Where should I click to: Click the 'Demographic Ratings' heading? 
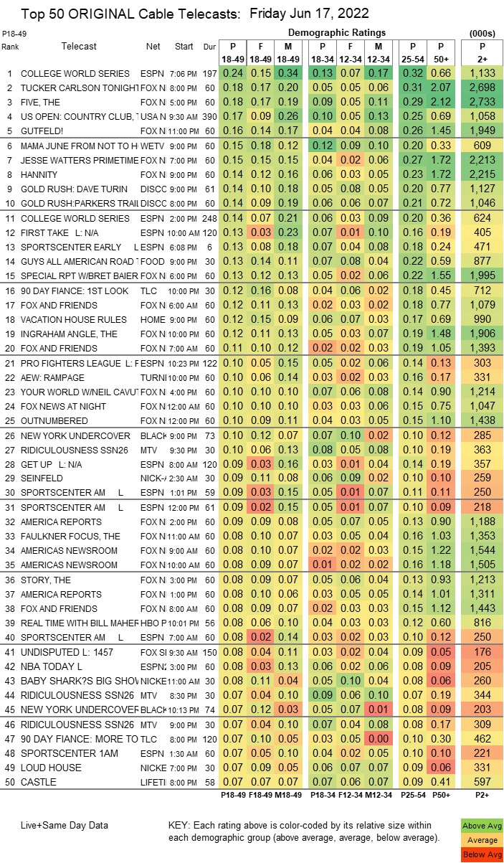coord(336,33)
